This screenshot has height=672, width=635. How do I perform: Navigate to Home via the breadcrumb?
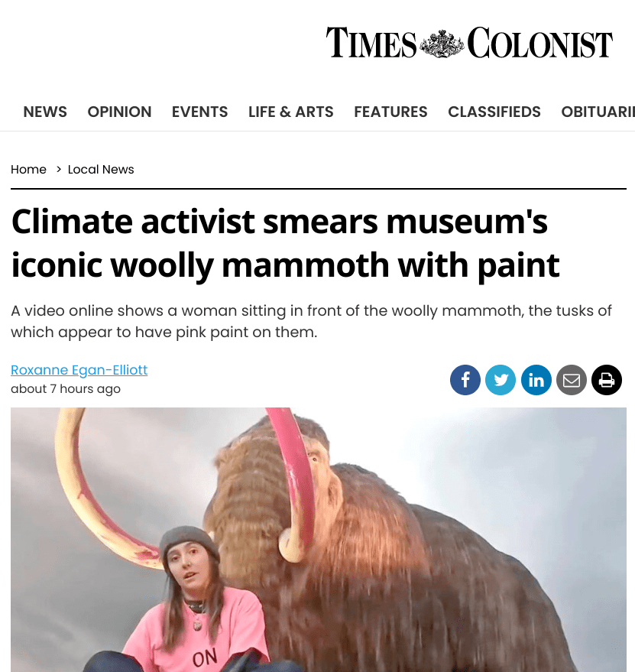pyautogui.click(x=28, y=169)
